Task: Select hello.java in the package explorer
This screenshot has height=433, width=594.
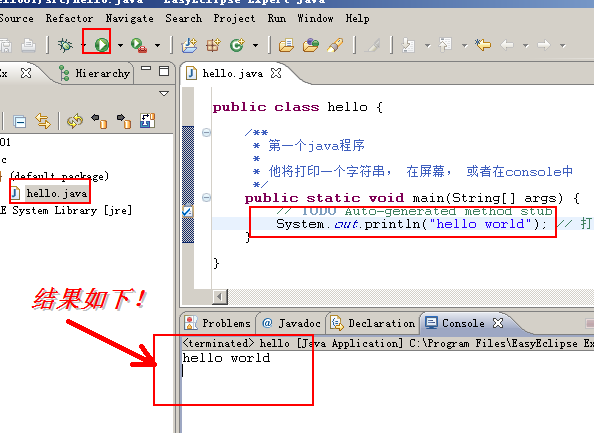Action: coord(57,193)
